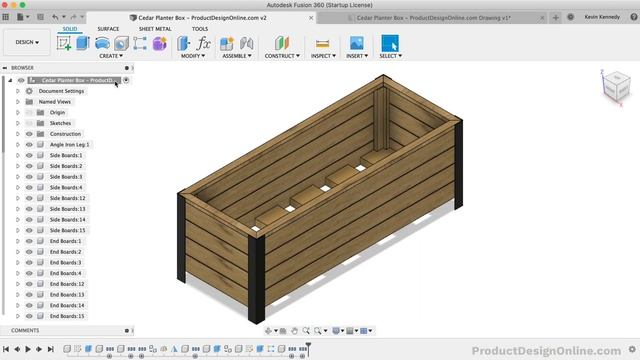
Task: Open the data panel grid icon
Action: click(6, 17)
